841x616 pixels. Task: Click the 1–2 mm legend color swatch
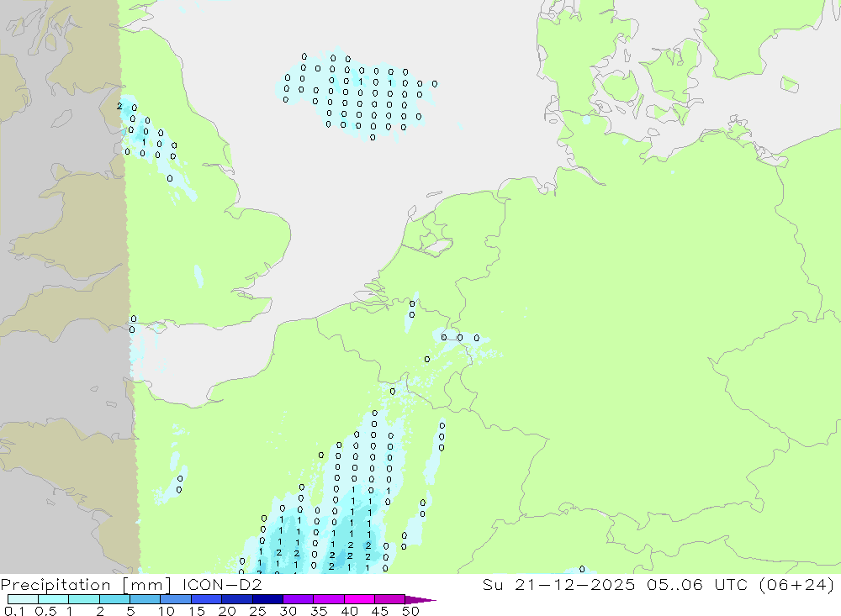point(84,599)
